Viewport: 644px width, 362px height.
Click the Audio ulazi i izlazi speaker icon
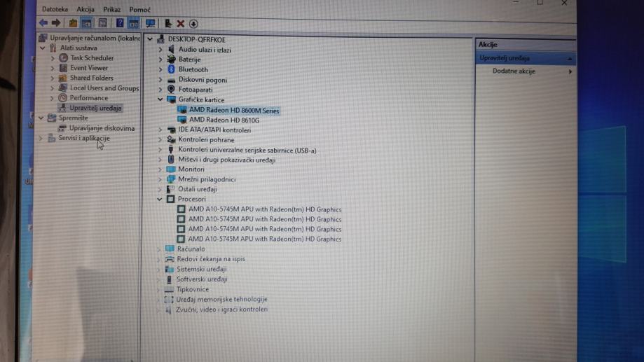point(171,49)
